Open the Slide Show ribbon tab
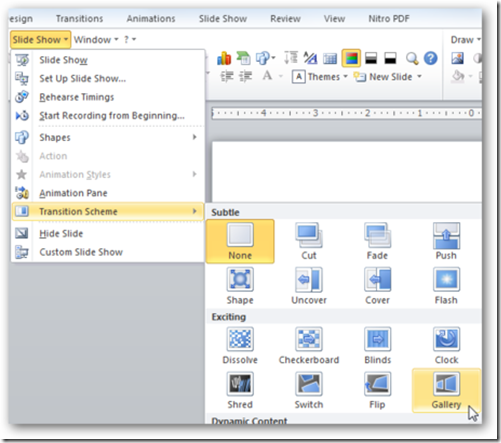 click(223, 19)
